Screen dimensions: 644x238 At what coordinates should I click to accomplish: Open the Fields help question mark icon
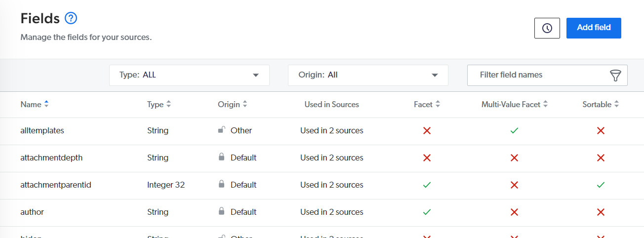coord(71,19)
